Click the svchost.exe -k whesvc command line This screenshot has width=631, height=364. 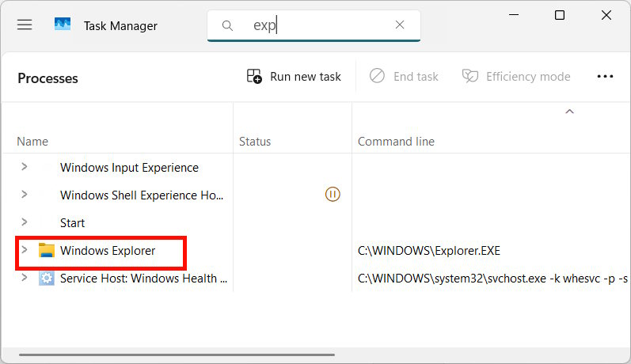click(x=492, y=279)
